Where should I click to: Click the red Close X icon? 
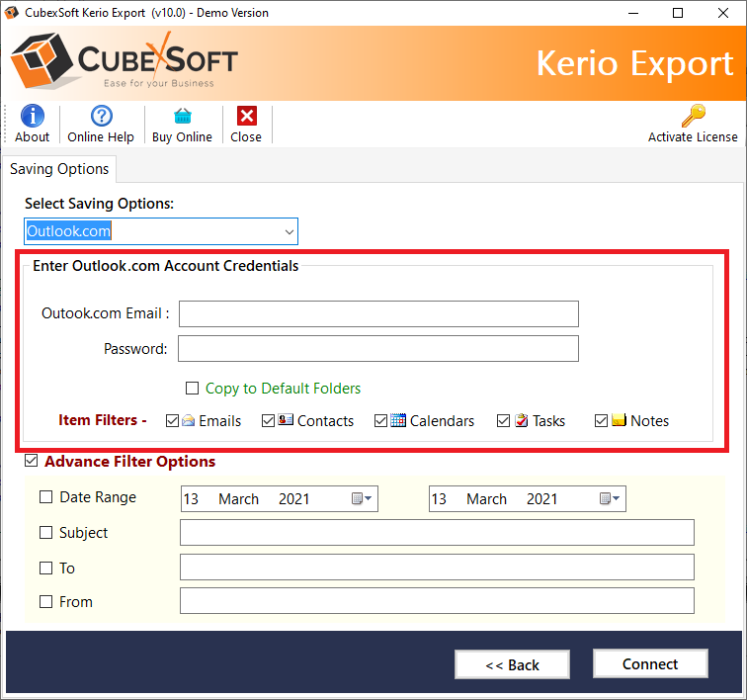[x=247, y=116]
